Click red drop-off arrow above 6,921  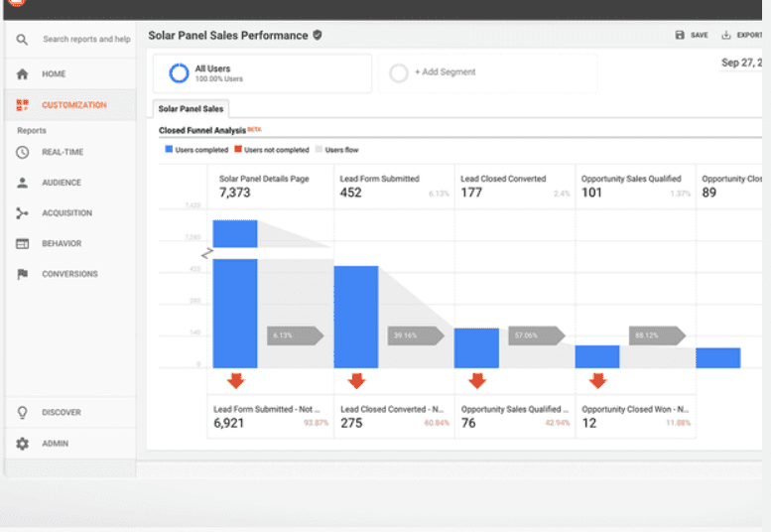pyautogui.click(x=235, y=380)
